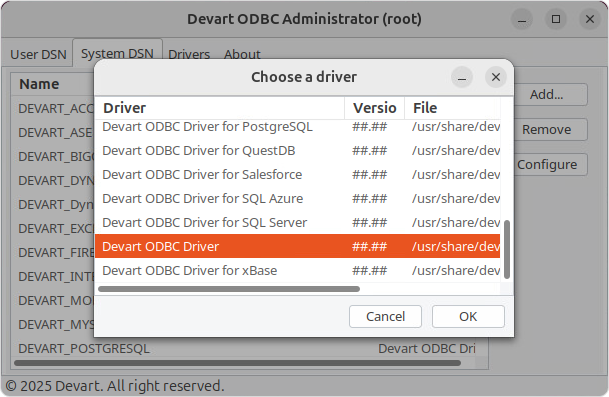
Task: Confirm driver choice with OK
Action: [468, 316]
